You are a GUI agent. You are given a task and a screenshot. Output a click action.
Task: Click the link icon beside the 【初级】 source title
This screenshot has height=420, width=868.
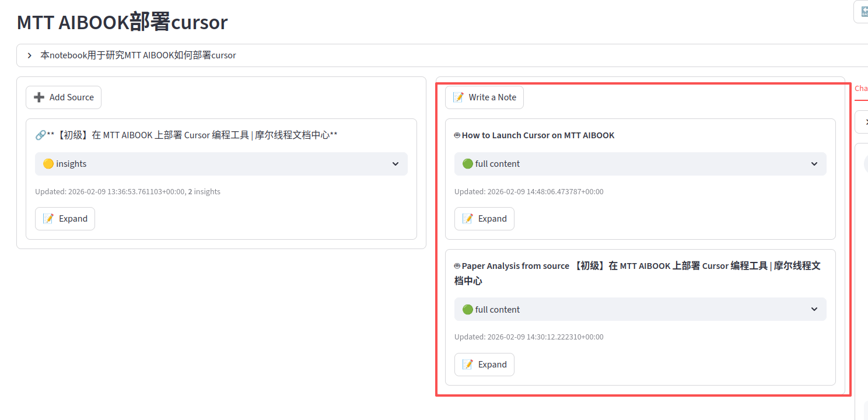[x=40, y=135]
